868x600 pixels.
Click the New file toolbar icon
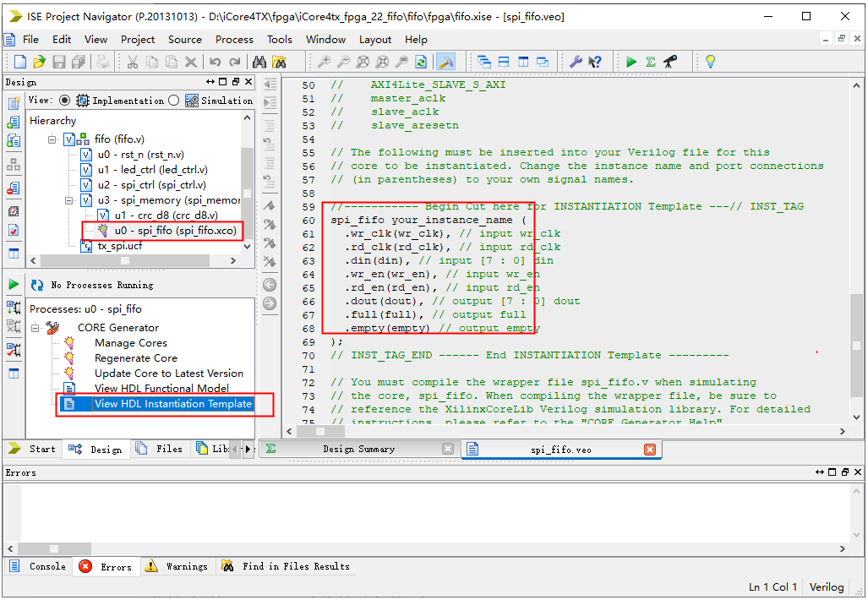coord(20,62)
